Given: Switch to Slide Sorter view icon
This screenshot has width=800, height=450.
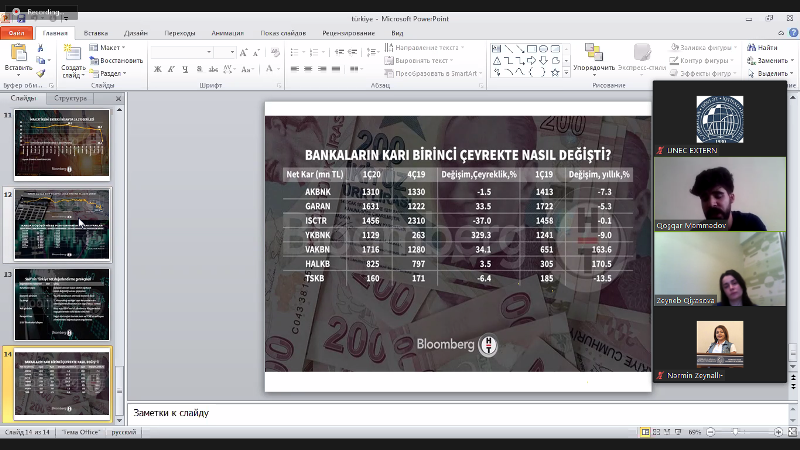Looking at the screenshot, I should click(x=657, y=432).
